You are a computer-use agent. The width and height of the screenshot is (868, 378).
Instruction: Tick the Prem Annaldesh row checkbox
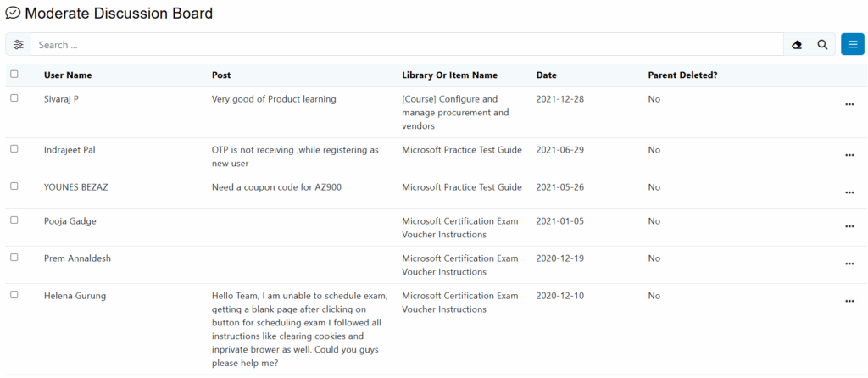click(x=14, y=258)
